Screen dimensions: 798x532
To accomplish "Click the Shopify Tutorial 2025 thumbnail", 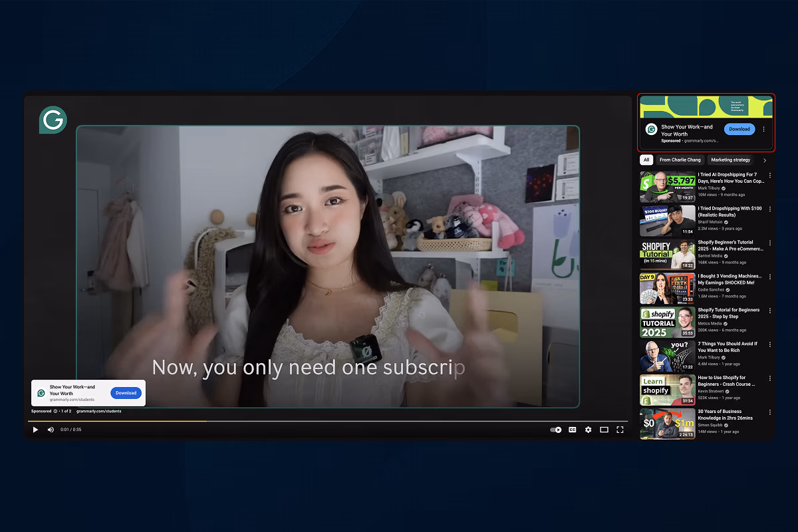I will (667, 323).
